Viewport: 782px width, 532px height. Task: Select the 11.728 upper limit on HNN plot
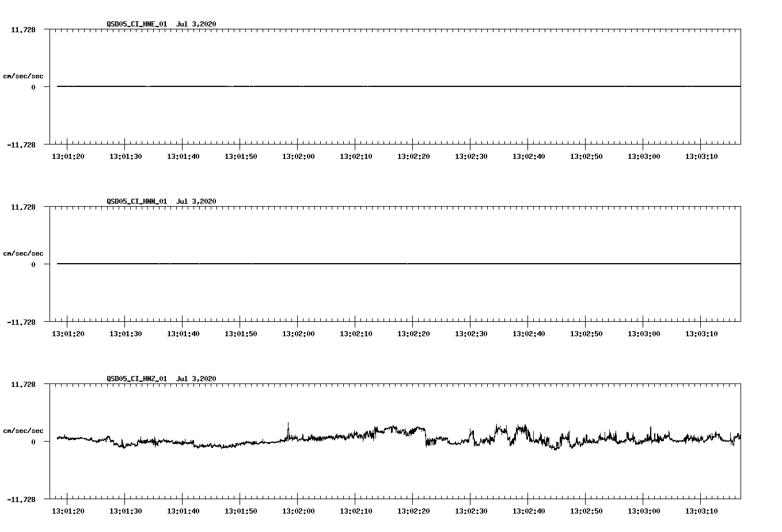pyautogui.click(x=23, y=207)
